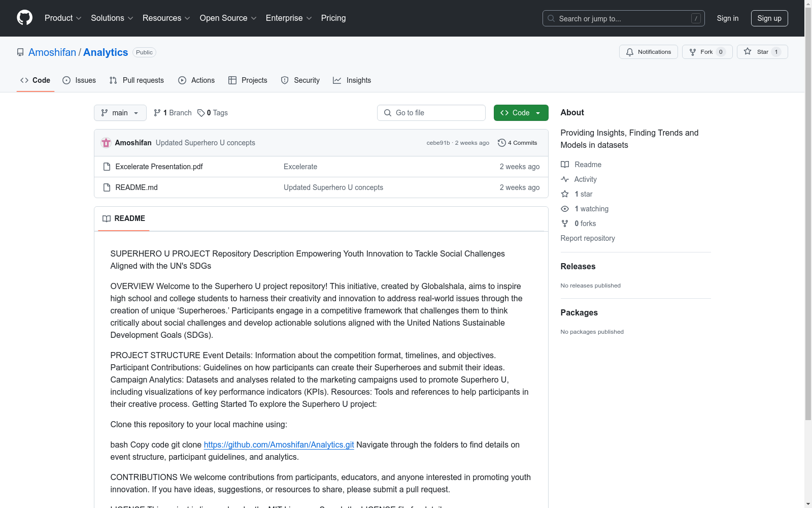Open the GitHub home logo
This screenshot has width=812, height=508.
point(24,18)
